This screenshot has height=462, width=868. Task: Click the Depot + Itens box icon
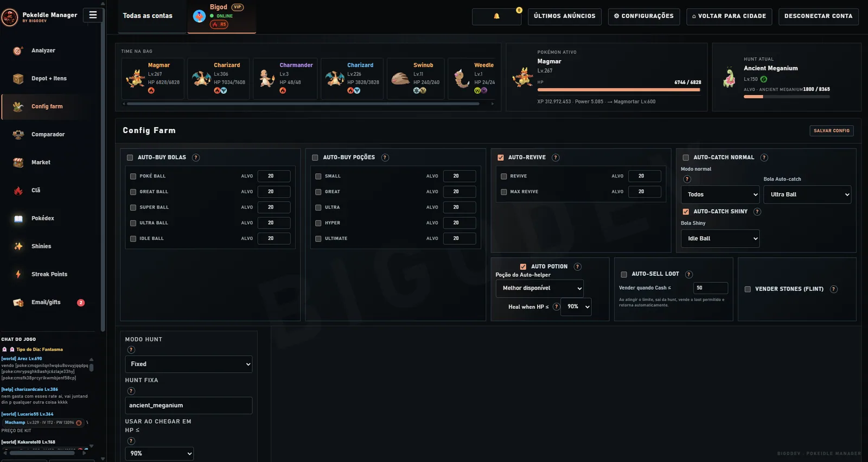pos(18,79)
